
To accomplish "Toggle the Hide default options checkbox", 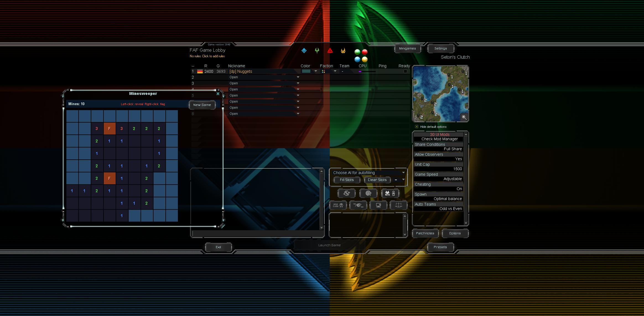I will (417, 127).
